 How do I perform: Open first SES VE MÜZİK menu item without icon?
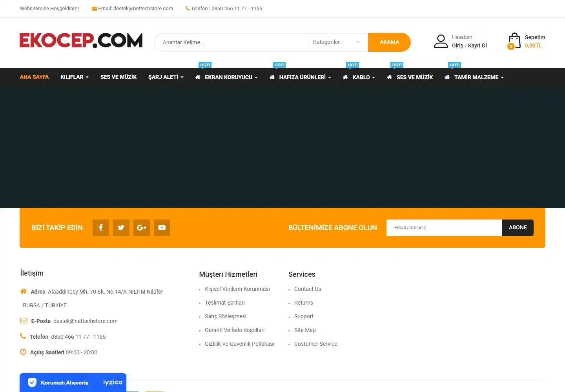coord(118,77)
